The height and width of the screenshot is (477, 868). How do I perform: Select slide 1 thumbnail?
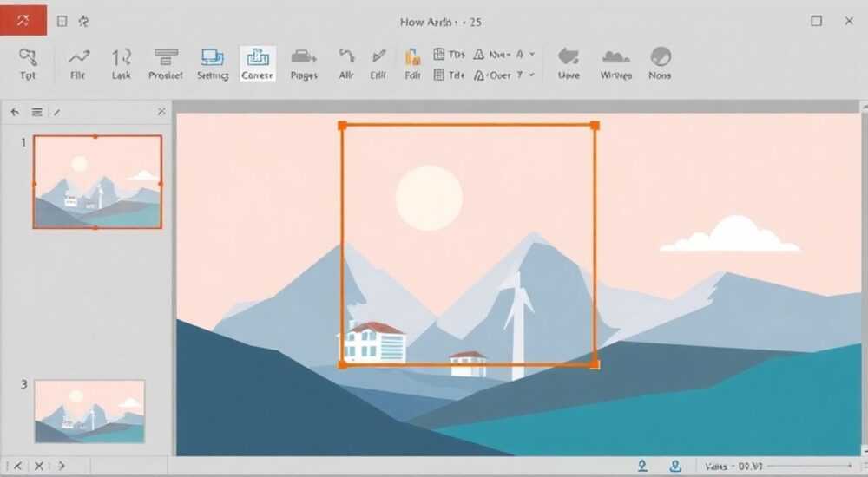(x=97, y=181)
